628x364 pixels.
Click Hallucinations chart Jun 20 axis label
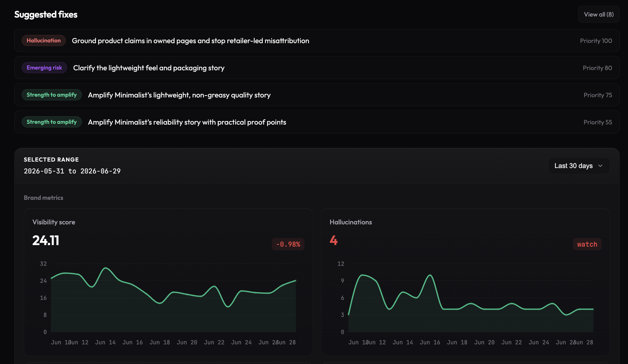click(484, 342)
